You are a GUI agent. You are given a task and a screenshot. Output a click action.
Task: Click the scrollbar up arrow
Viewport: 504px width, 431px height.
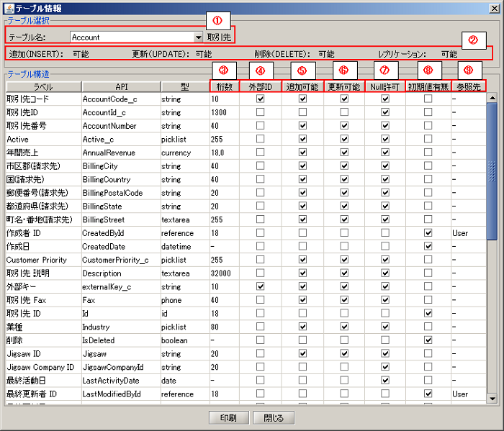pyautogui.click(x=492, y=98)
